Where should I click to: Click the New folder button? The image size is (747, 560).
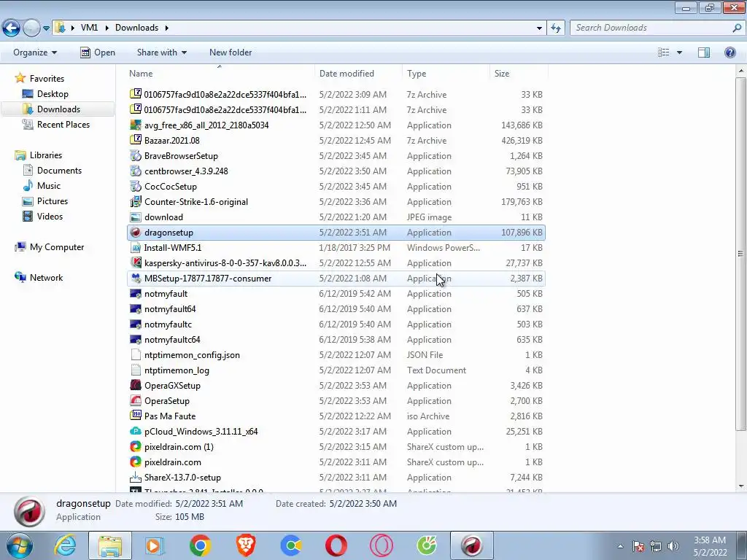coord(231,52)
